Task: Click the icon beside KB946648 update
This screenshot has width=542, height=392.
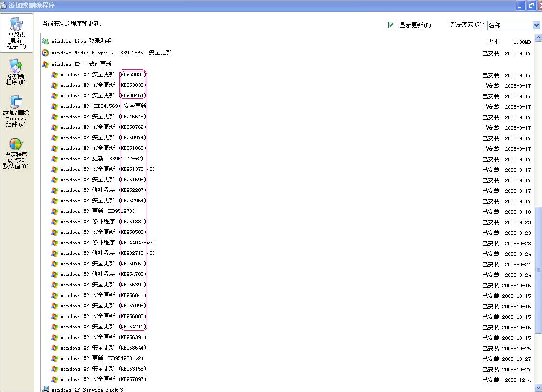Action: click(54, 117)
